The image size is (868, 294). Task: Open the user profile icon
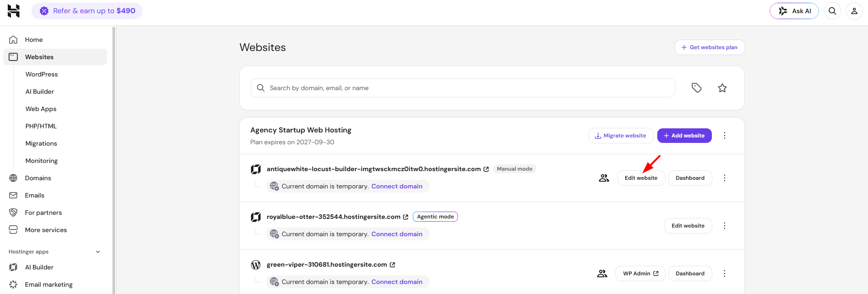[x=854, y=11]
